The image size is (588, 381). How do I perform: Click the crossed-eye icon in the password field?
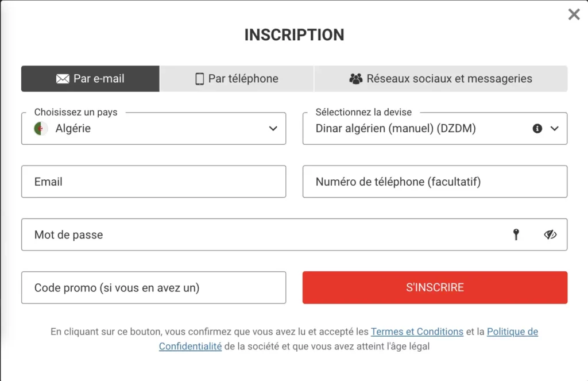(550, 234)
